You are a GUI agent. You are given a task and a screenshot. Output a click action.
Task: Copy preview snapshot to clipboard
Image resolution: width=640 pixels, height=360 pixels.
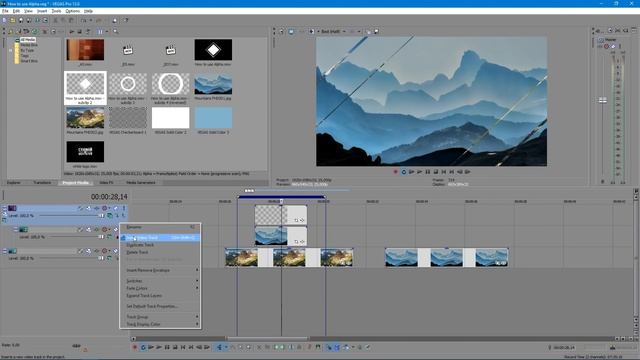point(369,31)
